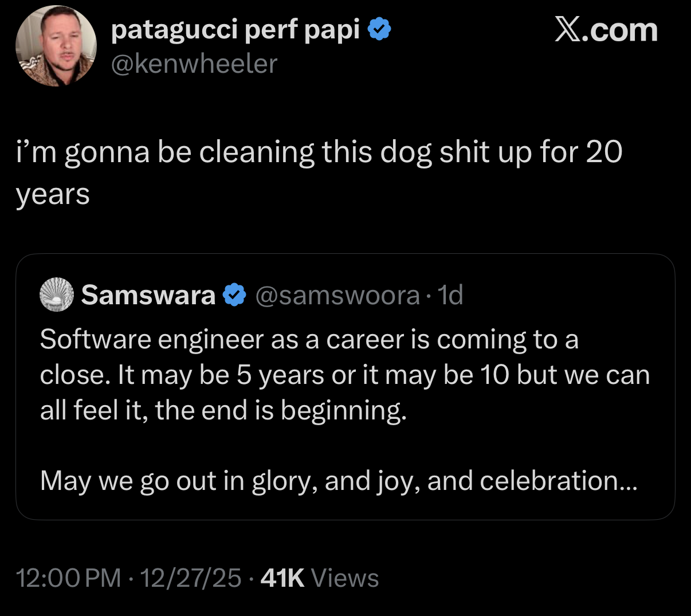Click verified badge beside patagucci perf papi

[x=379, y=29]
